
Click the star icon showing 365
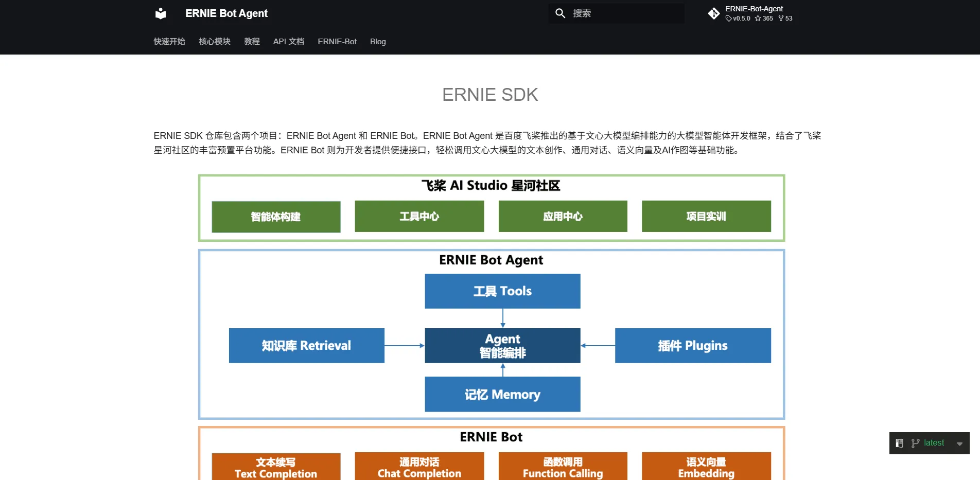(757, 19)
